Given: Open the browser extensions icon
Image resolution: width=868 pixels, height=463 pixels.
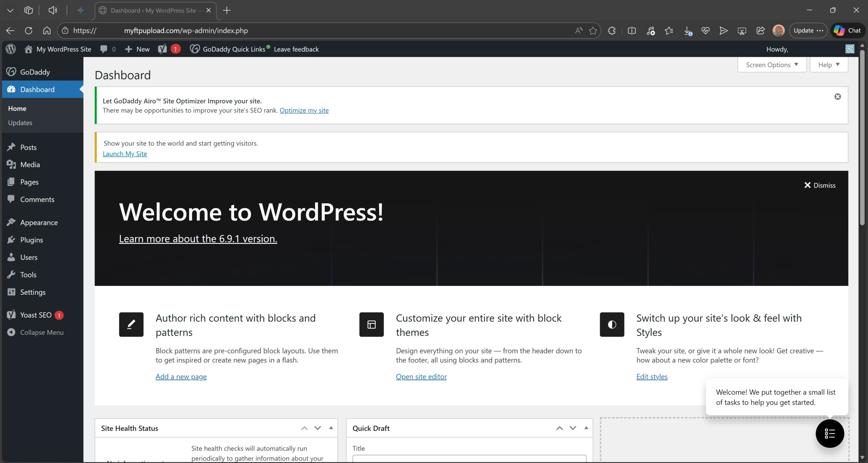Looking at the screenshot, I should coord(612,31).
